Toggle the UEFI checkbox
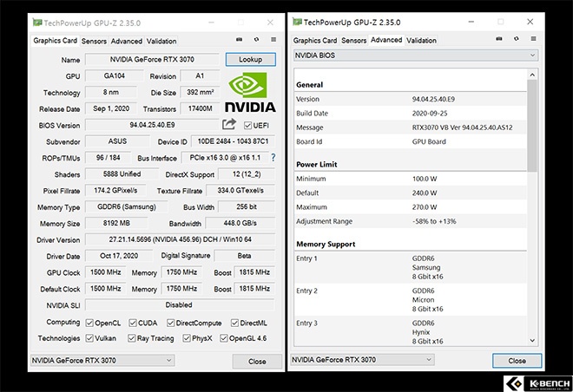Viewport: 573px width, 392px height. [247, 126]
